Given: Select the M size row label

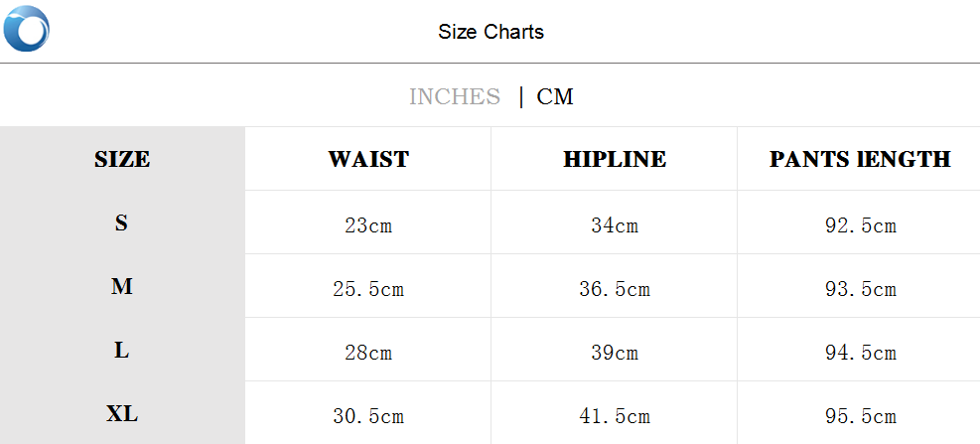Looking at the screenshot, I should 122,287.
